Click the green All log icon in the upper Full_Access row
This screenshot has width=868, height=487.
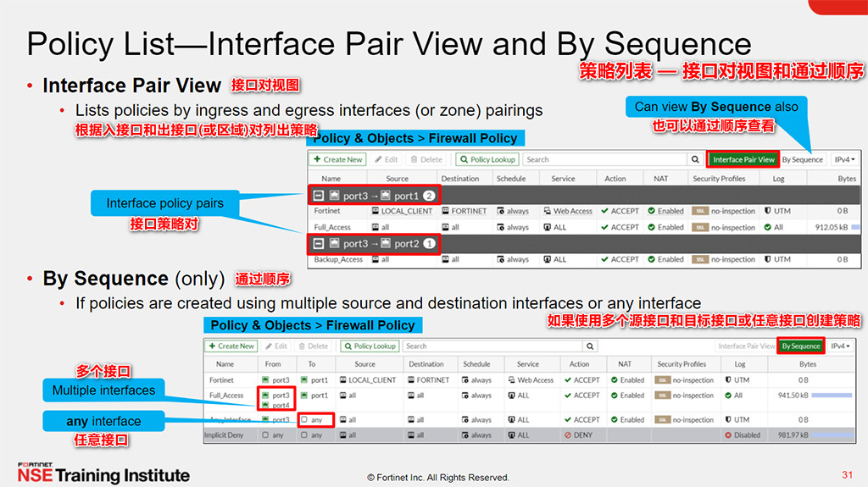click(768, 227)
